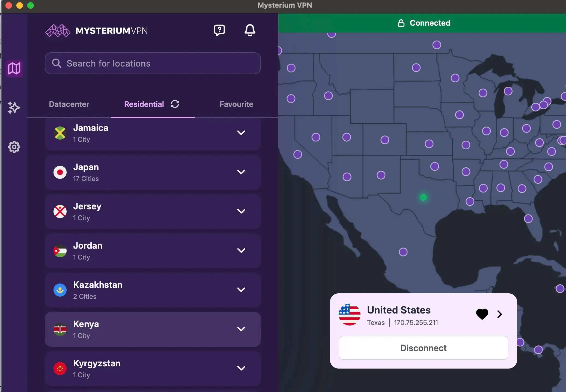
Task: Select the Japan country name
Action: coord(86,167)
